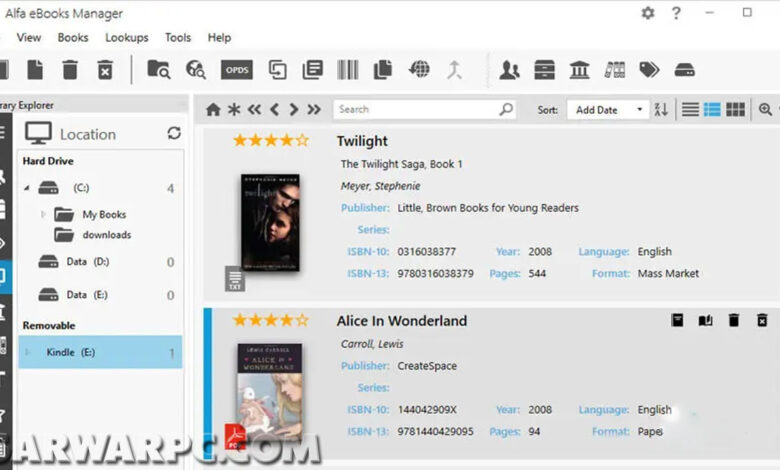Open the Books menu
The height and width of the screenshot is (470, 780).
73,38
